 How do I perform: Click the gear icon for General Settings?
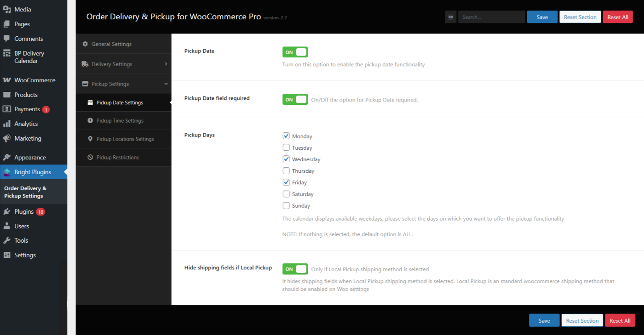(85, 44)
